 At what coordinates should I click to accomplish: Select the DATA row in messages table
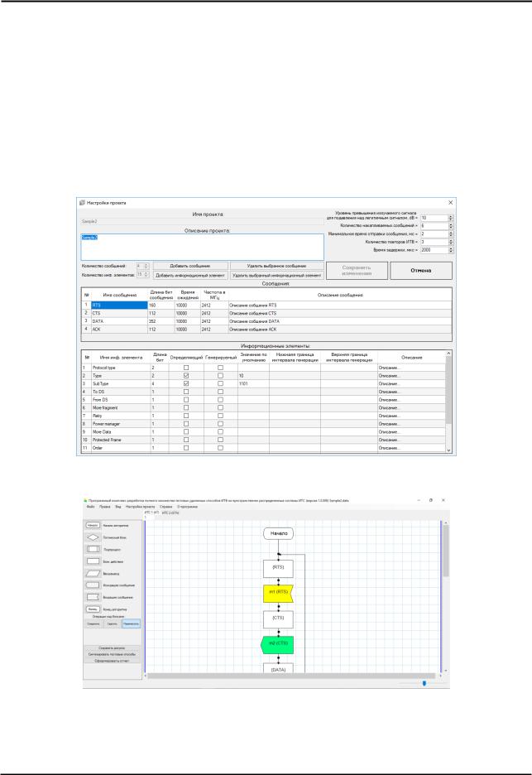click(266, 320)
